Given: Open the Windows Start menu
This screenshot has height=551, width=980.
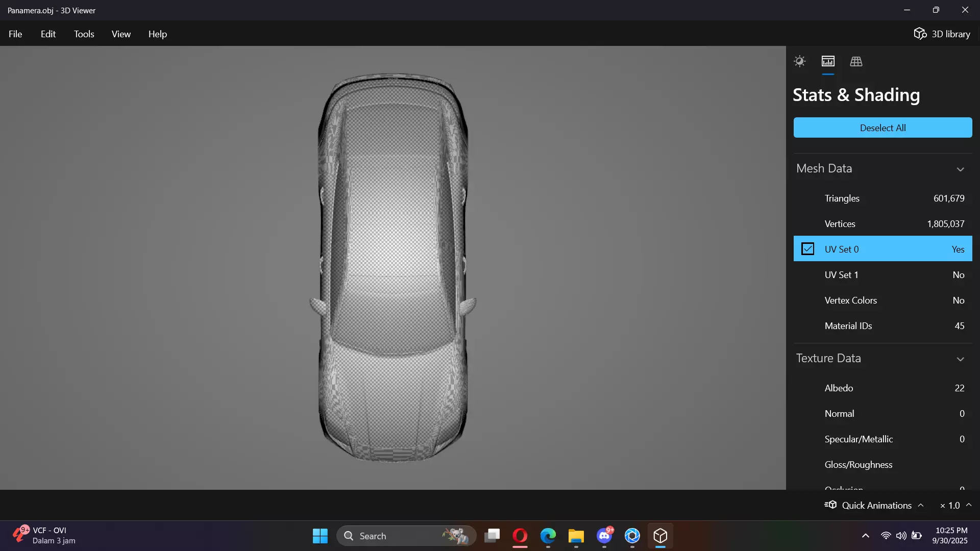Looking at the screenshot, I should [320, 536].
